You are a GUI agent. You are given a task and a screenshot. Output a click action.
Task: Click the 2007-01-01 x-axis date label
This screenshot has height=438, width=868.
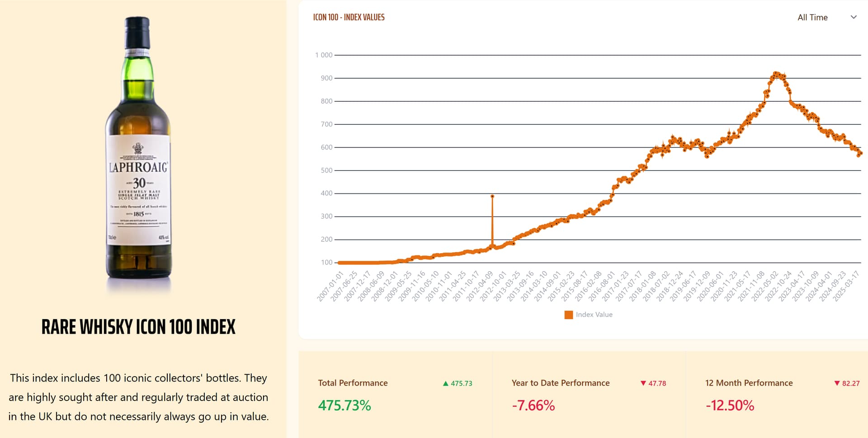pos(330,286)
